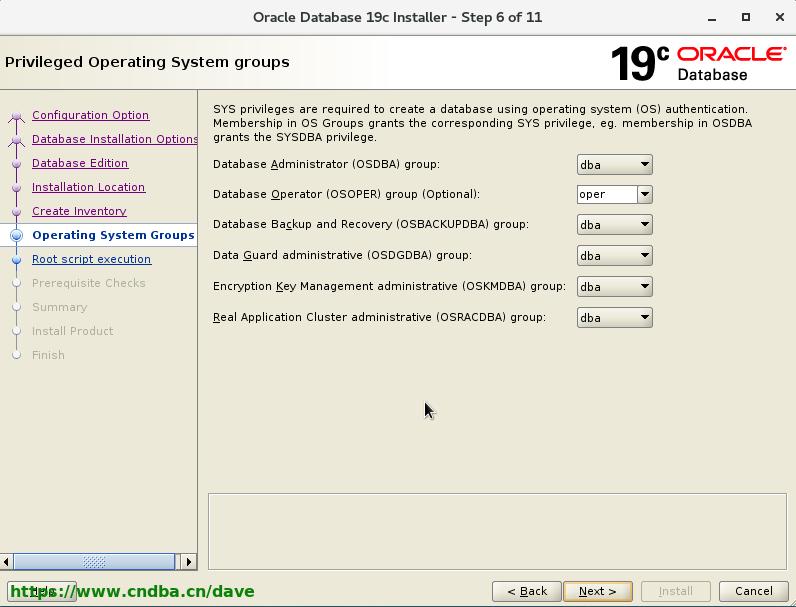The height and width of the screenshot is (607, 796).
Task: Click the Data Guard administrative (OSDGDBA) label
Action: pyautogui.click(x=342, y=255)
